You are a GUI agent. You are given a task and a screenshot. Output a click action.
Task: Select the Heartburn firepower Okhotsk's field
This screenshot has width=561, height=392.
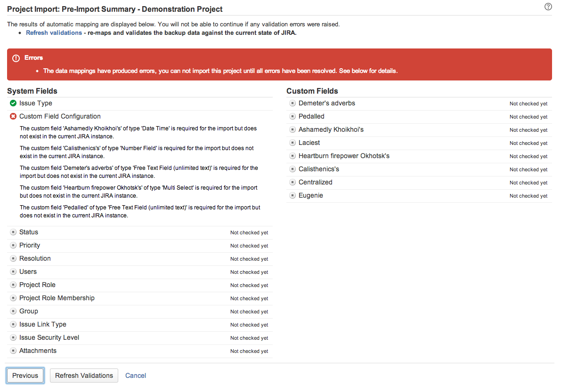[344, 156]
